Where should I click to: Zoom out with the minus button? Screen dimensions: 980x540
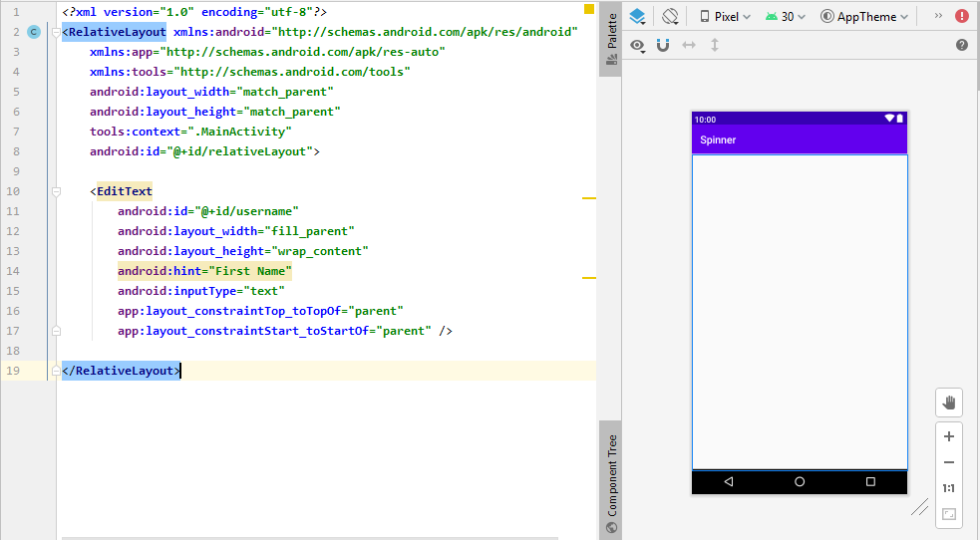pos(949,462)
